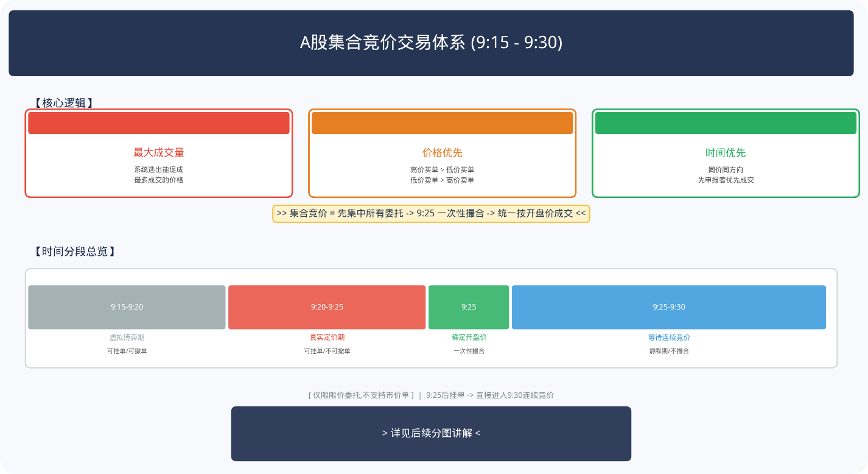Image resolution: width=868 pixels, height=474 pixels.
Task: Click the text 可挂单/不可撤单
Action: click(327, 351)
